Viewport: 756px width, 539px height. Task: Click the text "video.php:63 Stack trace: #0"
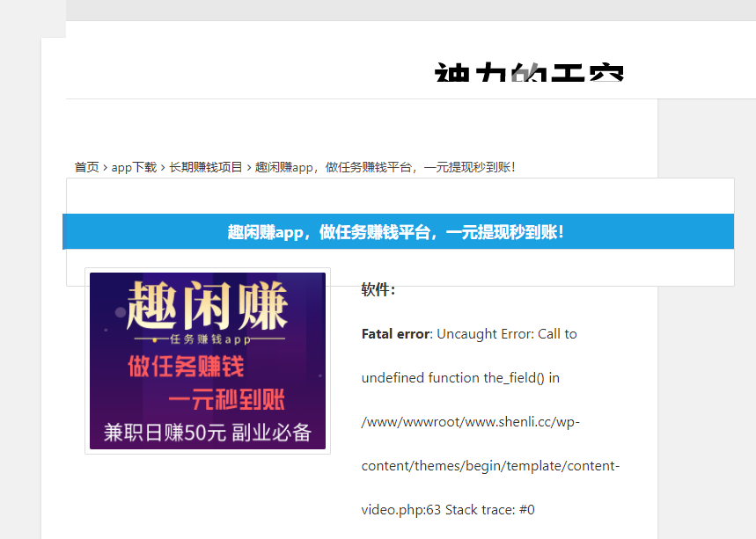[x=448, y=510]
